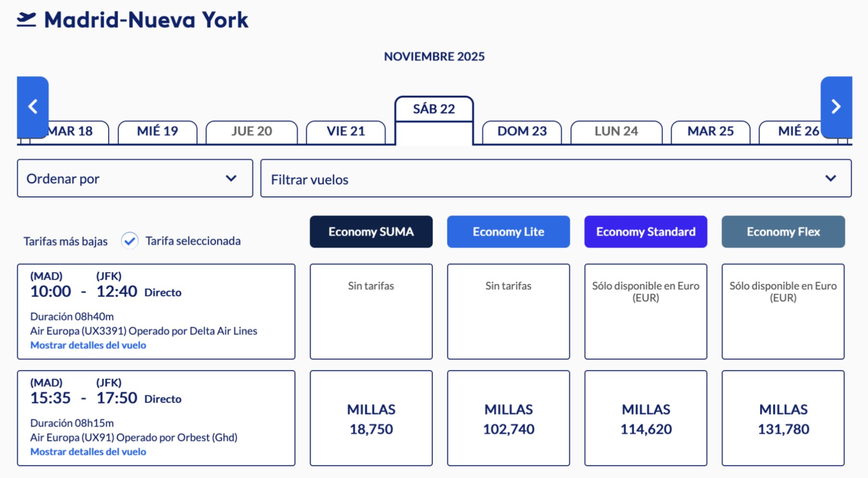Select the MIÉ 19 date tab
The height and width of the screenshot is (478, 868).
(157, 132)
